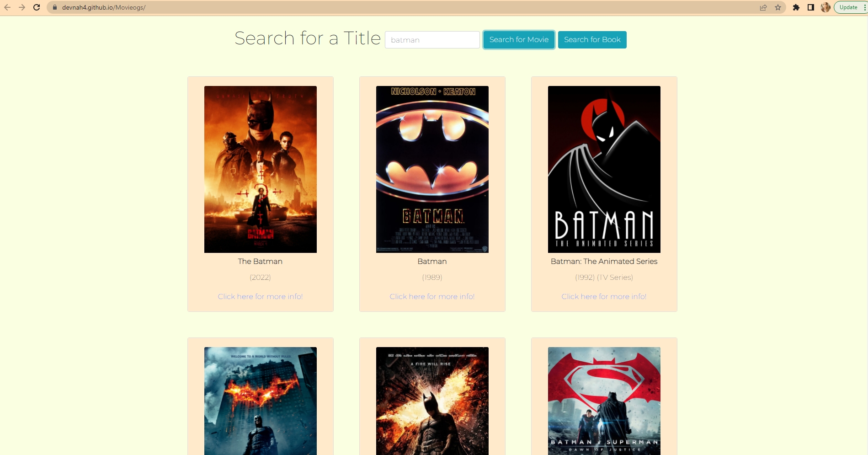The image size is (868, 455).
Task: Click the batman title search field
Action: point(432,40)
